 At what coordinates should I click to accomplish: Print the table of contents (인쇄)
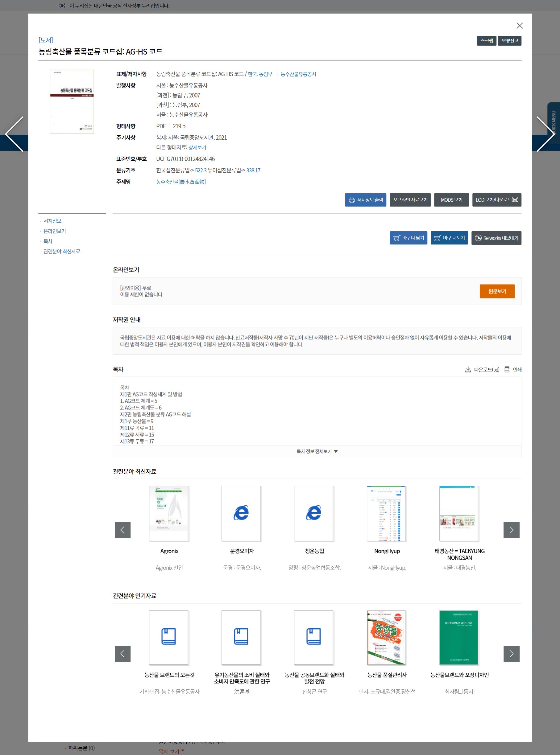point(512,370)
